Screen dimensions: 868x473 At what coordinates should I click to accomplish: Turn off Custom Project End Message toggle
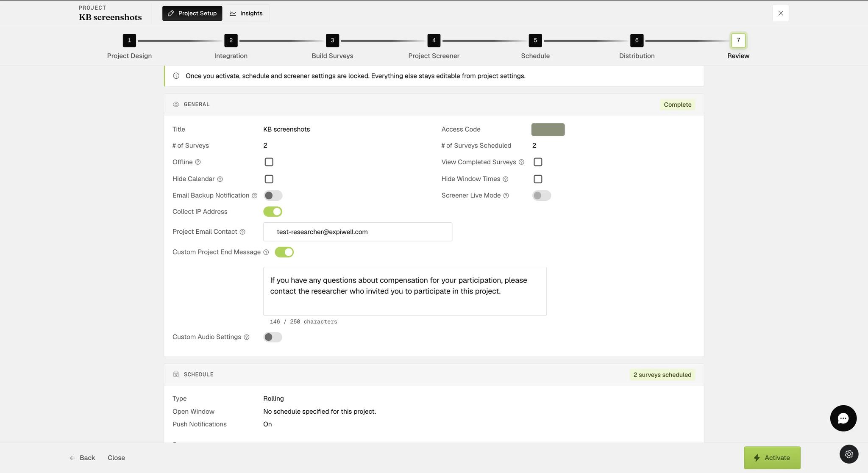point(284,252)
